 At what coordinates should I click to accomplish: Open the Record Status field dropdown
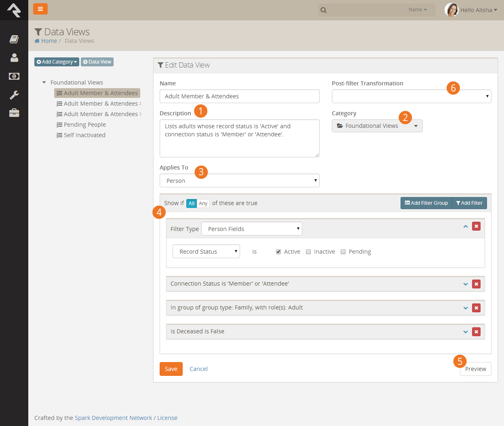click(206, 251)
